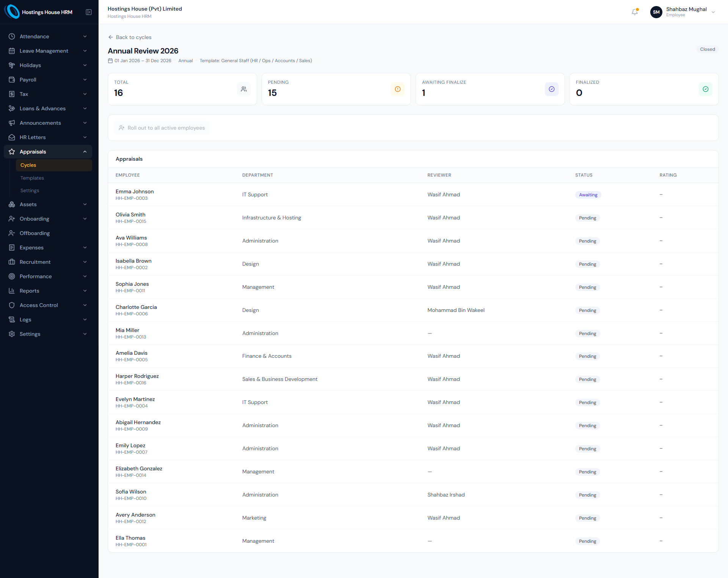
Task: Click the Total card people icon
Action: [x=244, y=89]
